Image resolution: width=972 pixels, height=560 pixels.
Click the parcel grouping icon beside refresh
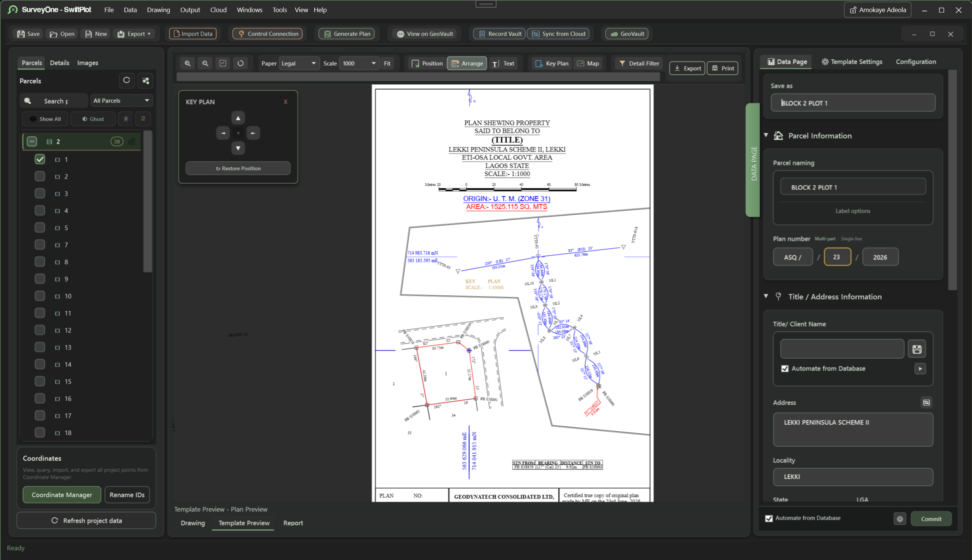tap(145, 80)
